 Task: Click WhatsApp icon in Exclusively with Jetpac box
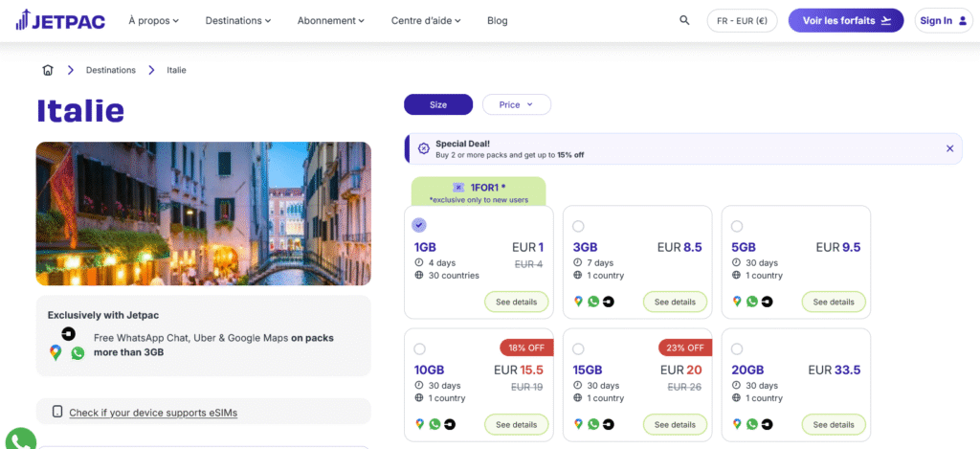point(78,353)
